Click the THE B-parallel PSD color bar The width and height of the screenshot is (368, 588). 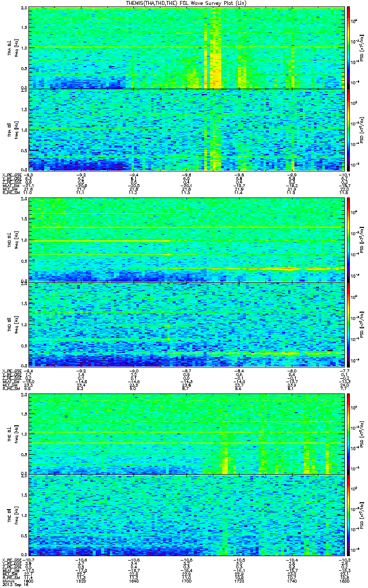(348, 516)
